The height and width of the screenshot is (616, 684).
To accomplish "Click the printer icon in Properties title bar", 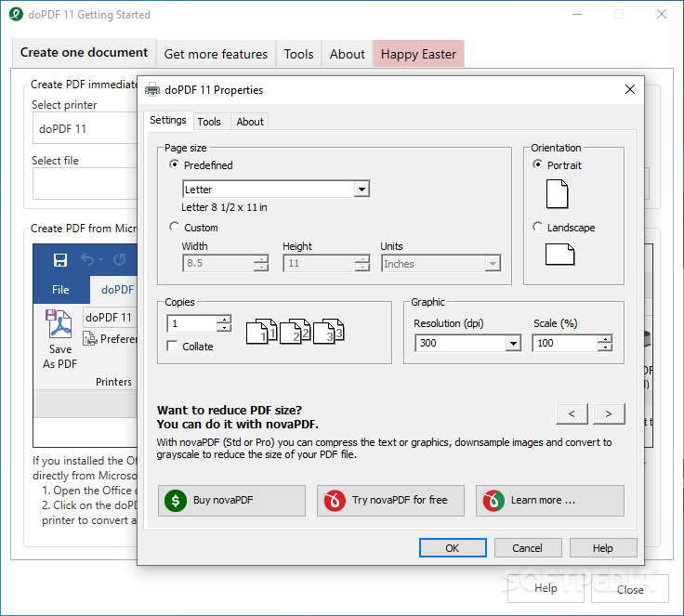I will coord(152,90).
